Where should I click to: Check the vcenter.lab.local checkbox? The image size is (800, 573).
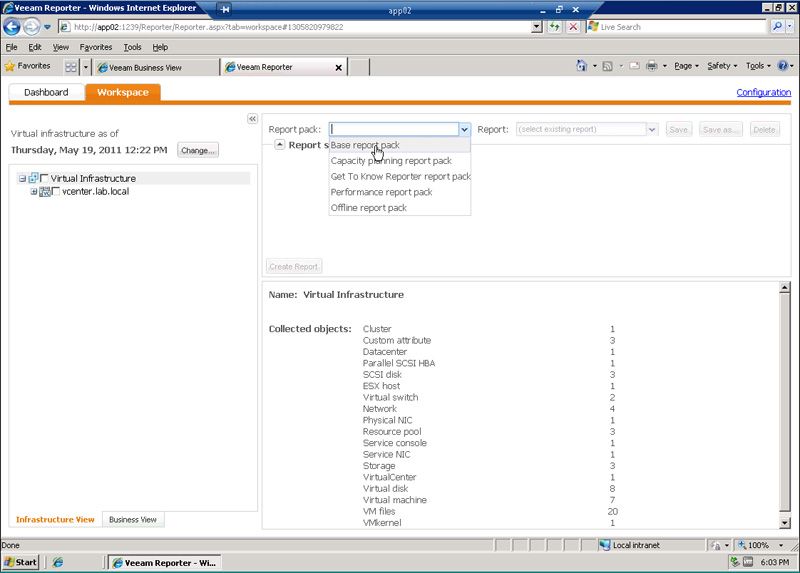56,191
